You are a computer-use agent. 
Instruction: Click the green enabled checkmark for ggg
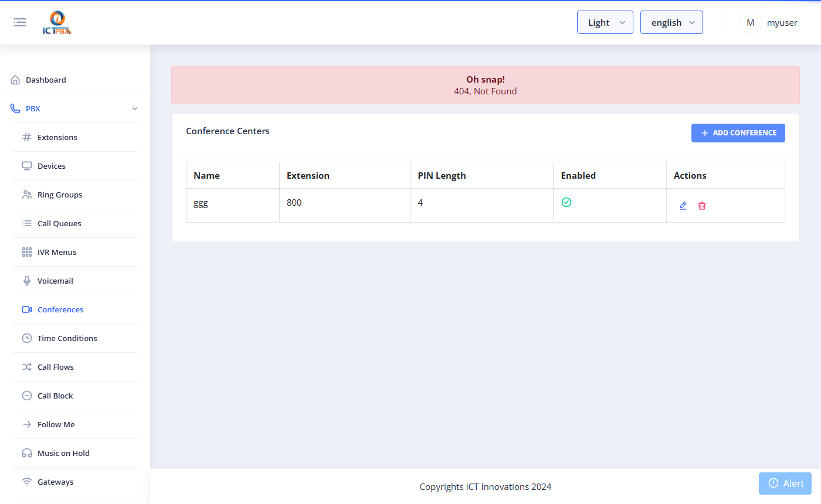pyautogui.click(x=566, y=202)
